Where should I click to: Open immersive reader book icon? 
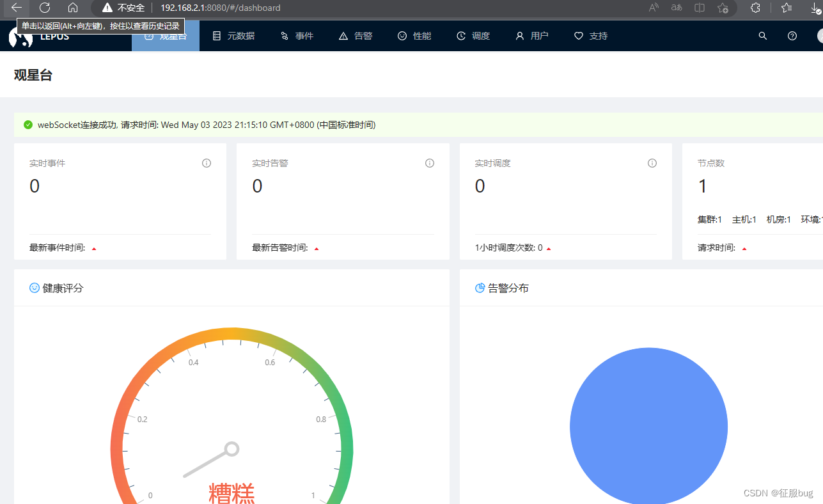click(700, 8)
